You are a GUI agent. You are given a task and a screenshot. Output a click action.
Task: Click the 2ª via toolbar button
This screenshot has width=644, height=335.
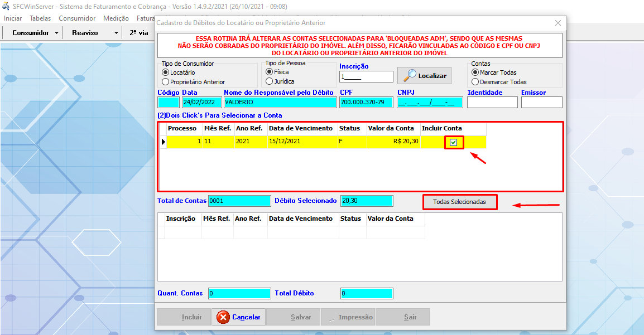(x=139, y=33)
